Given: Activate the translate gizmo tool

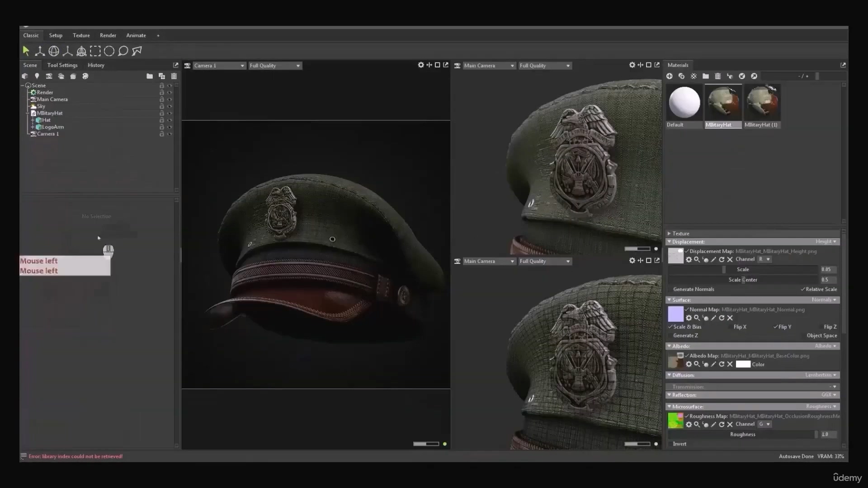Looking at the screenshot, I should pyautogui.click(x=40, y=51).
